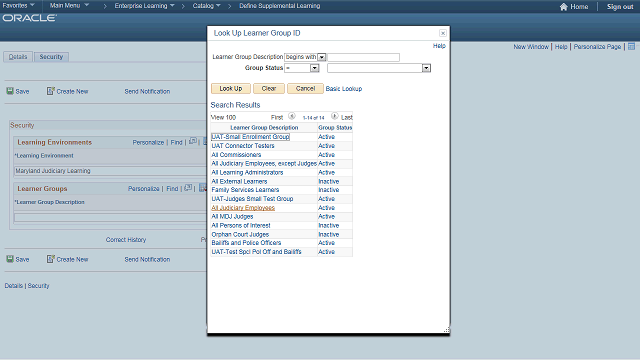Click Sign out link

pos(620,7)
